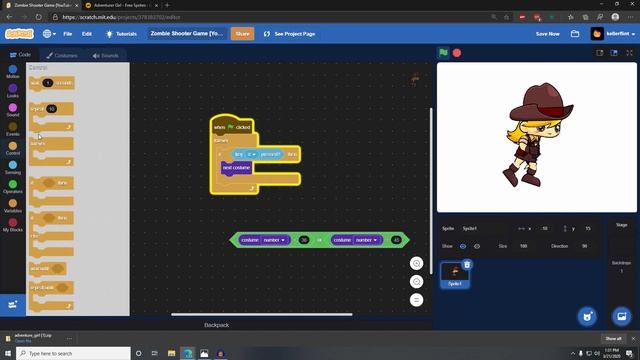Click the horizontal workspace scrollbar

[262, 314]
